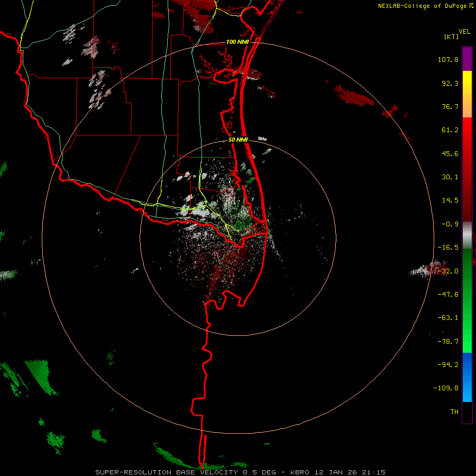The image size is (476, 476).
Task: Select the -32.0 legend value
Action: pyautogui.click(x=448, y=271)
